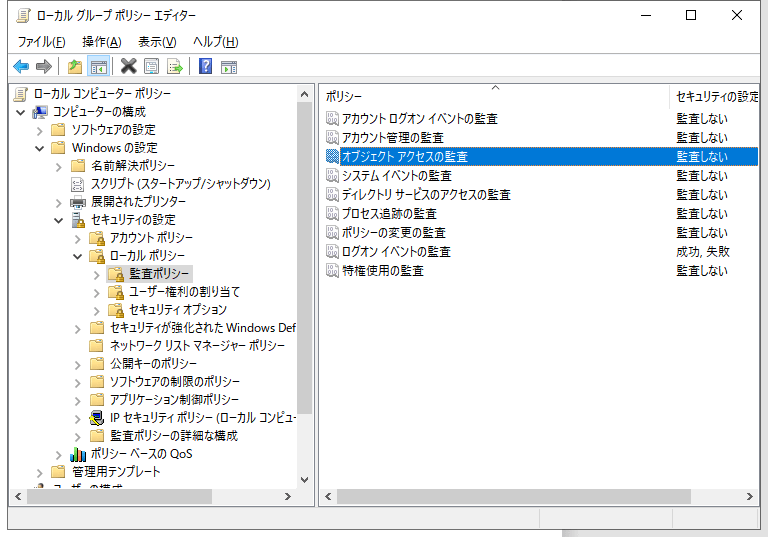Click the export list toolbar icon

pos(175,67)
